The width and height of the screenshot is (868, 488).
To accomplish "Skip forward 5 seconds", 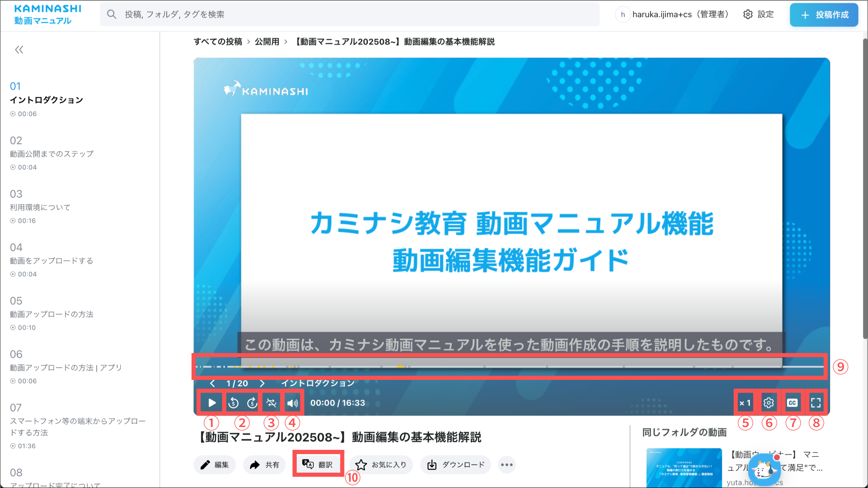I will point(252,403).
